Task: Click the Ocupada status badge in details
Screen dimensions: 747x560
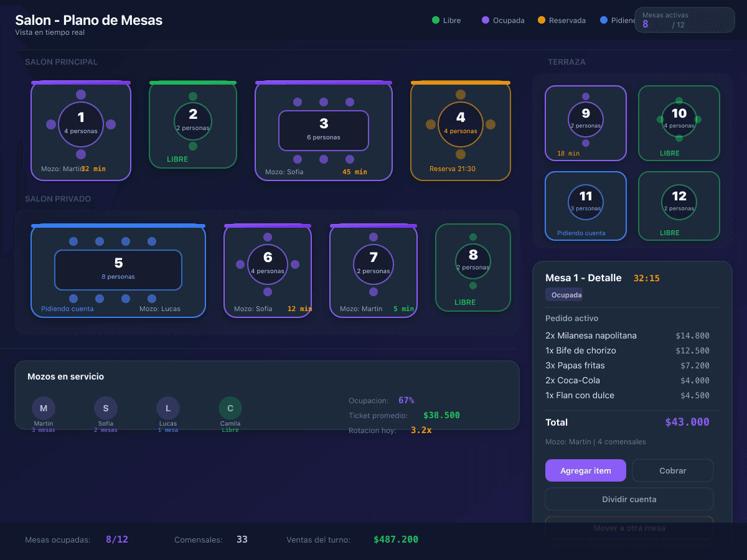Action: (566, 295)
